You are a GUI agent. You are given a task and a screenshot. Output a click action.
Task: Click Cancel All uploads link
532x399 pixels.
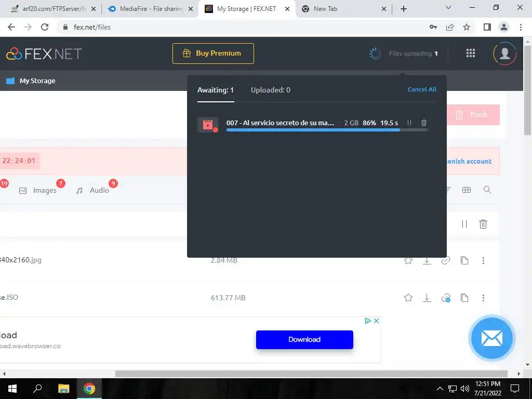(x=422, y=89)
